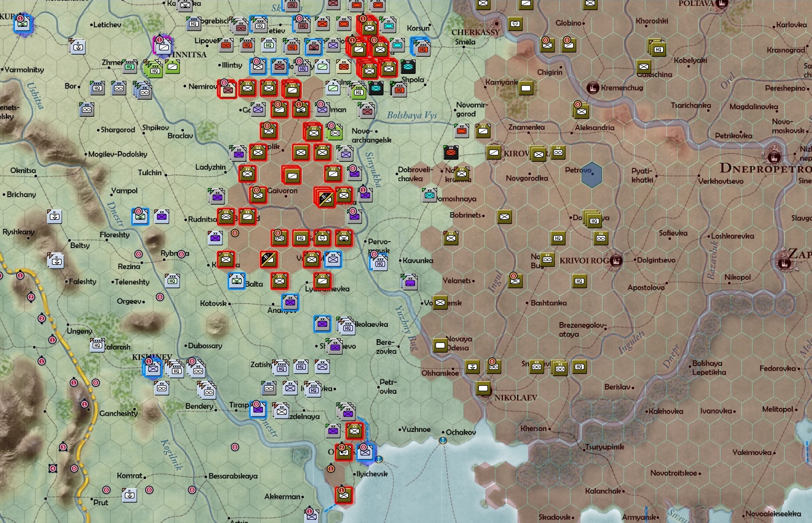Click the Dnepropetrovsk factory icon
The width and height of the screenshot is (812, 523).
tap(773, 156)
